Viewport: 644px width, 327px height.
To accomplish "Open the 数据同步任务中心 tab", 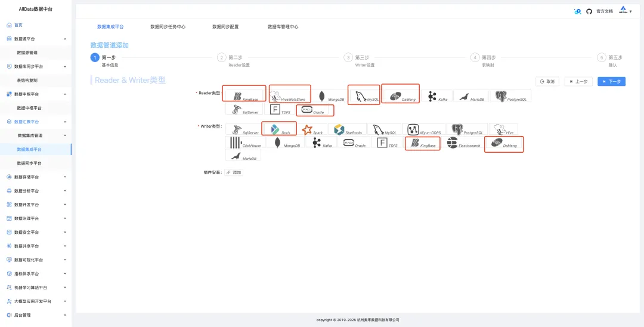I will click(x=168, y=27).
